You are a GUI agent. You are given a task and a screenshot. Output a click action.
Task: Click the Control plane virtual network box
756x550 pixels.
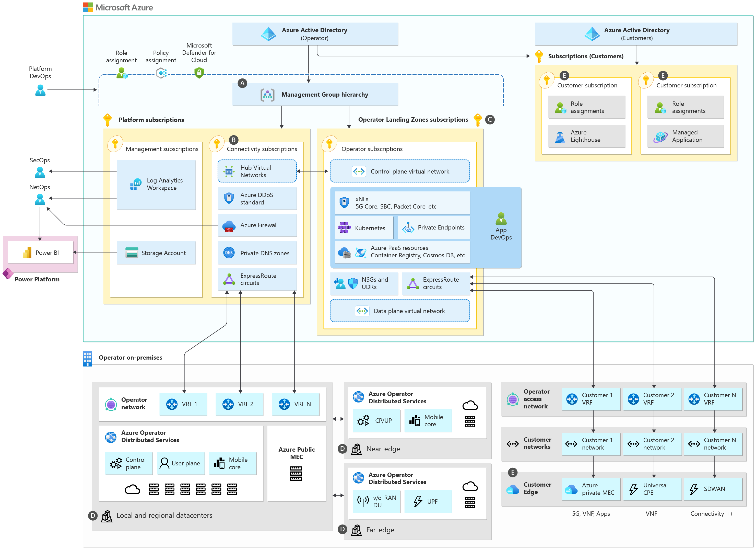coord(400,171)
